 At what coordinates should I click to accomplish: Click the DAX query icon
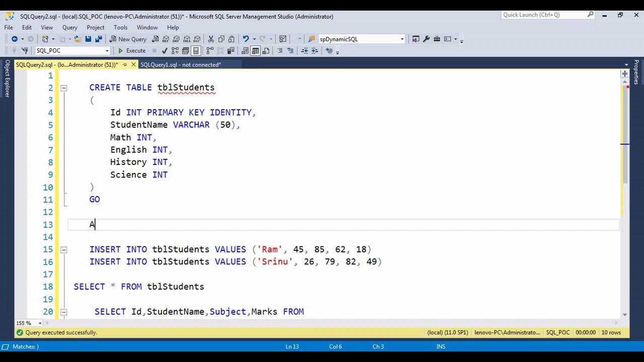(x=197, y=39)
